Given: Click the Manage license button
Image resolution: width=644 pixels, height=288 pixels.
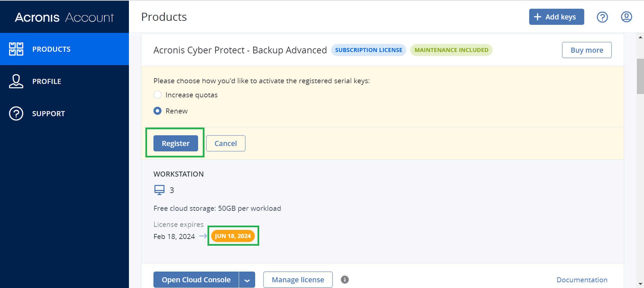Looking at the screenshot, I should [298, 280].
